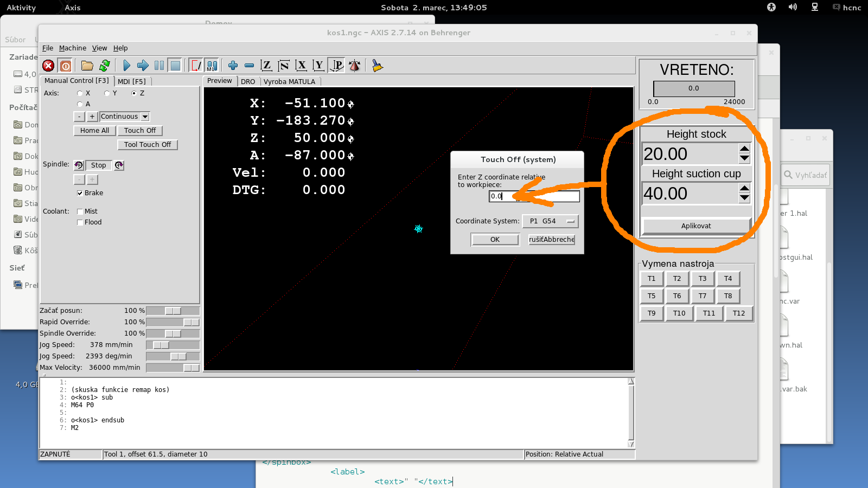This screenshot has width=868, height=488.
Task: Click the Height stock value field
Action: coord(690,154)
